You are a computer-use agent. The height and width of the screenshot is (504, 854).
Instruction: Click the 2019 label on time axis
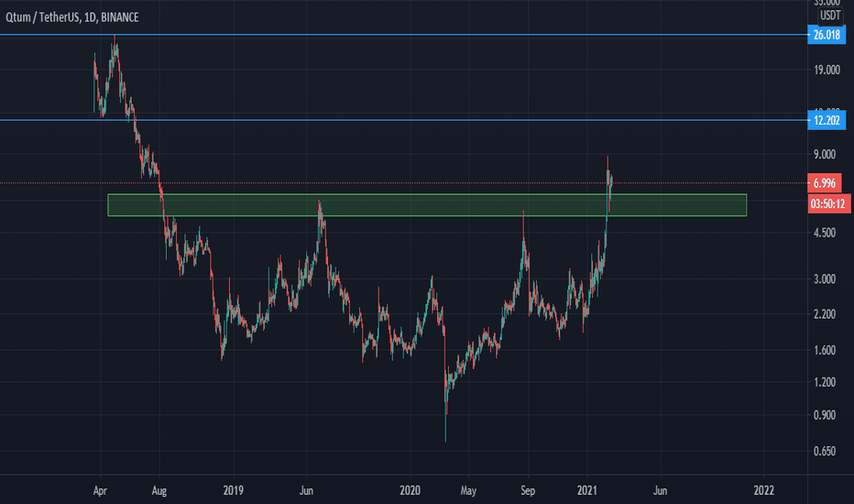tap(233, 491)
